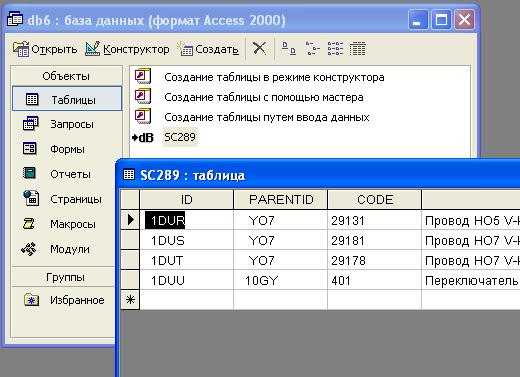Screen dimensions: 520x377
Task: Click the Конструктор (Design) toolbar button
Action: tap(127, 49)
